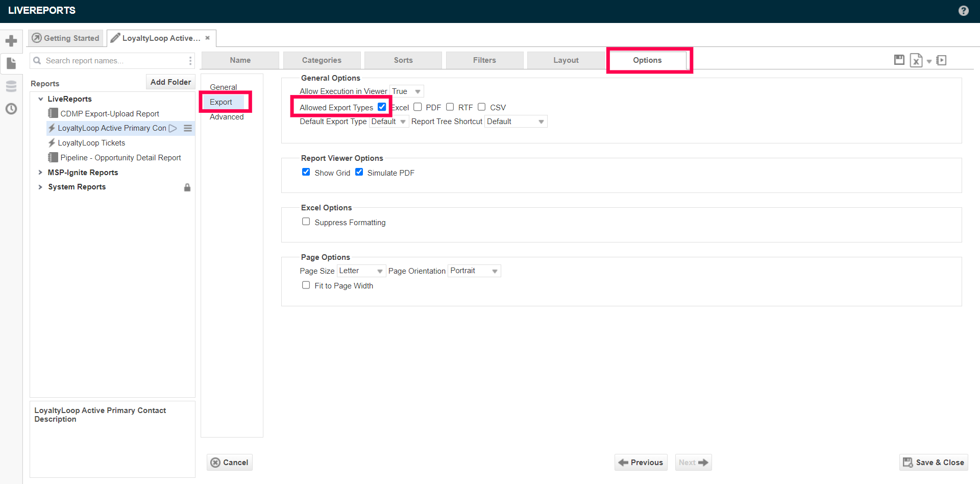Select the CDMP Export-Upload Report
This screenshot has height=484, width=980.
click(110, 114)
